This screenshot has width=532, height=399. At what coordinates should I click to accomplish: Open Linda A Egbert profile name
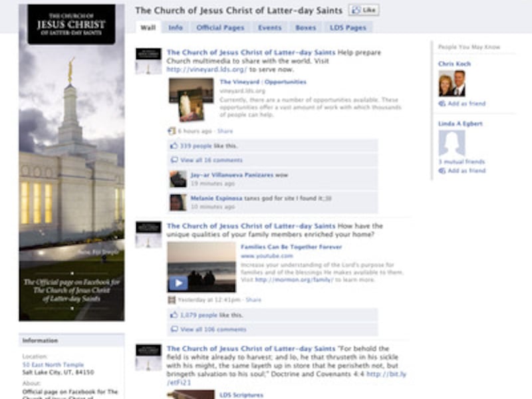coord(460,124)
